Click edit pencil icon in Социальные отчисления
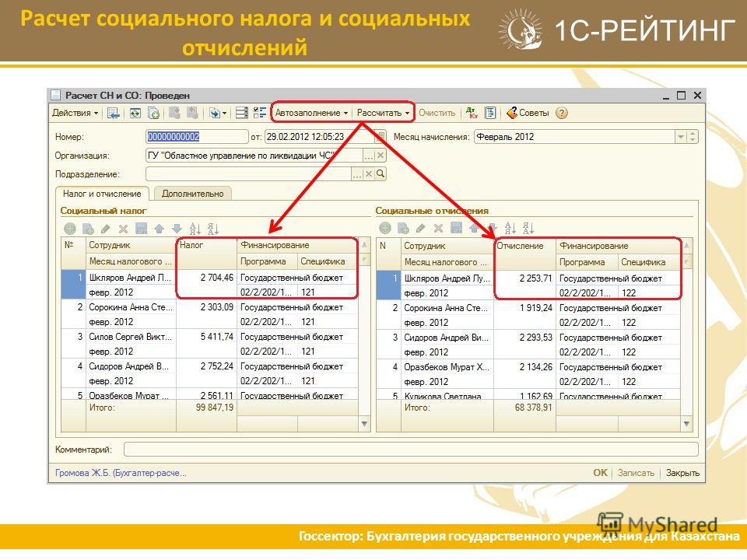Screen dimensions: 747x560 click(x=420, y=229)
